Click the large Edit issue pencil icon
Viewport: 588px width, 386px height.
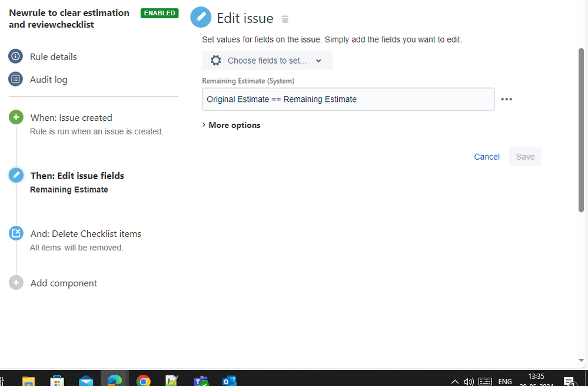pos(201,17)
